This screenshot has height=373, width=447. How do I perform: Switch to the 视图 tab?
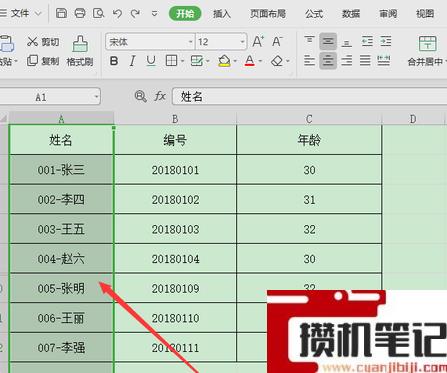click(x=425, y=14)
